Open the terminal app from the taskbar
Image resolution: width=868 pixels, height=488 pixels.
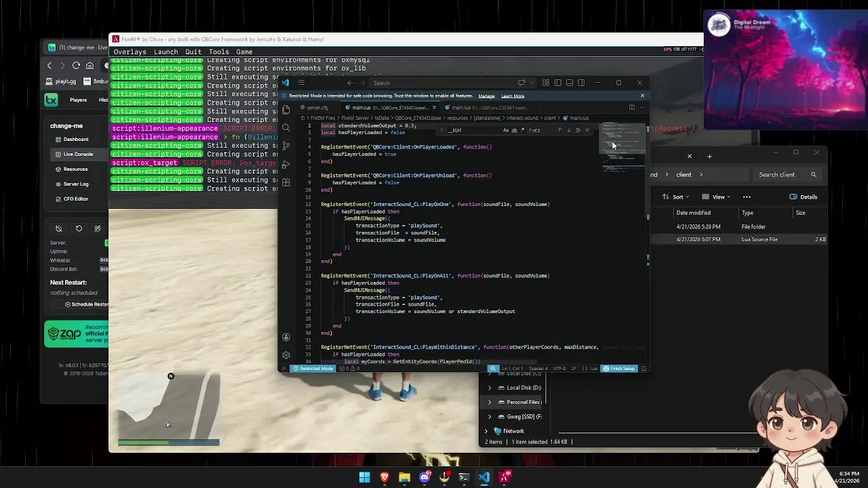point(464,477)
